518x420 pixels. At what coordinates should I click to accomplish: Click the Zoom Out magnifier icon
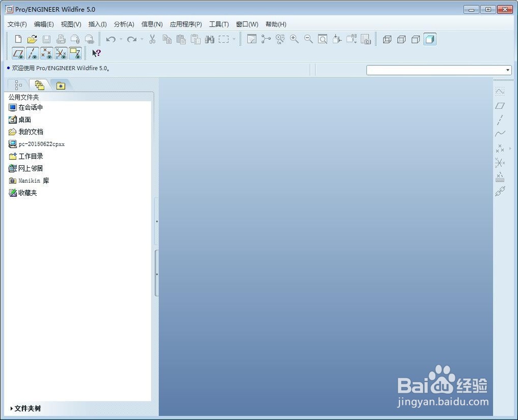click(x=309, y=39)
